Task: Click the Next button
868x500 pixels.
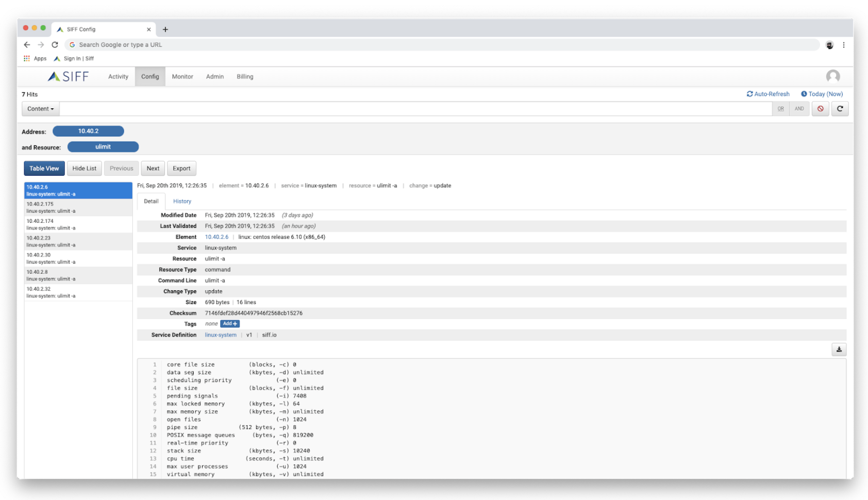Action: pos(153,169)
